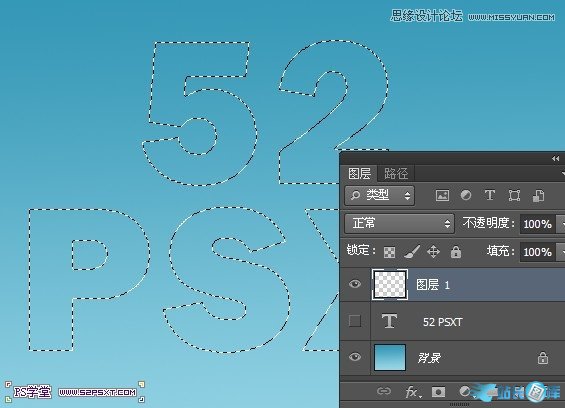Hide the 图层 1 layer
Screen dimensions: 565x408
pos(355,284)
